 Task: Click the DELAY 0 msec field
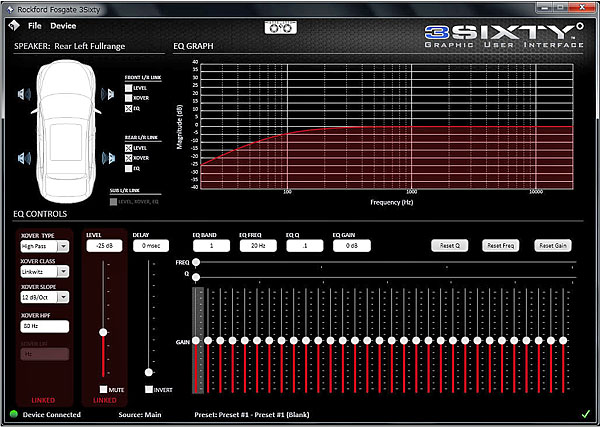coord(151,246)
